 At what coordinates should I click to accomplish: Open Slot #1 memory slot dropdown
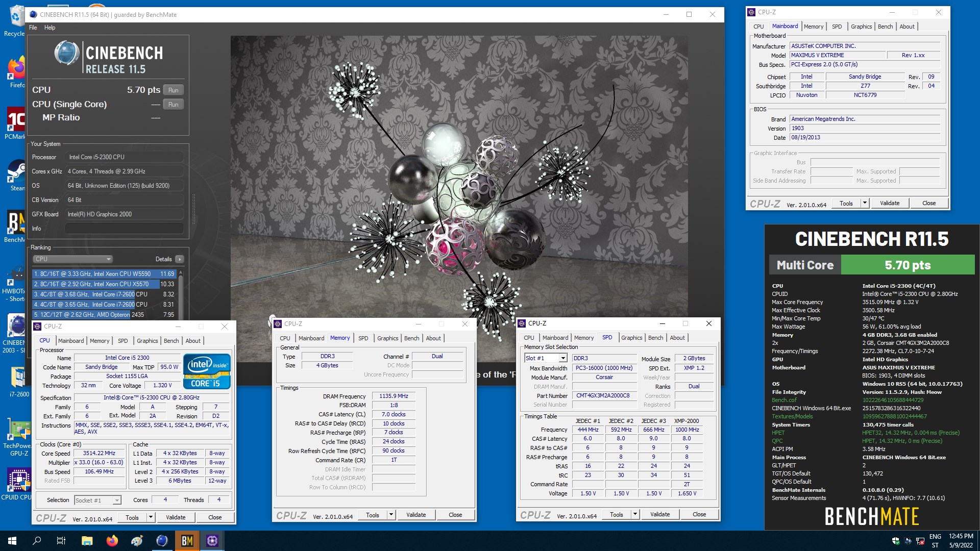546,358
